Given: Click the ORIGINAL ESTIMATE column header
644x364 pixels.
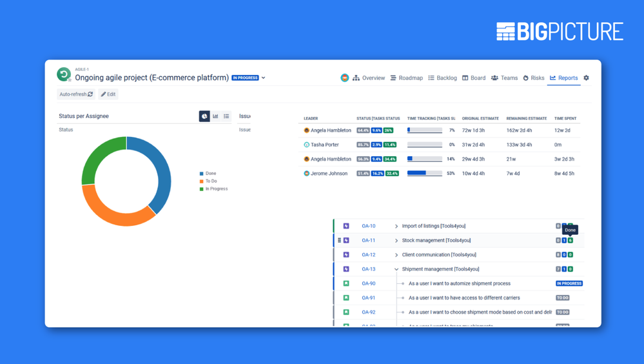Looking at the screenshot, I should [x=480, y=119].
